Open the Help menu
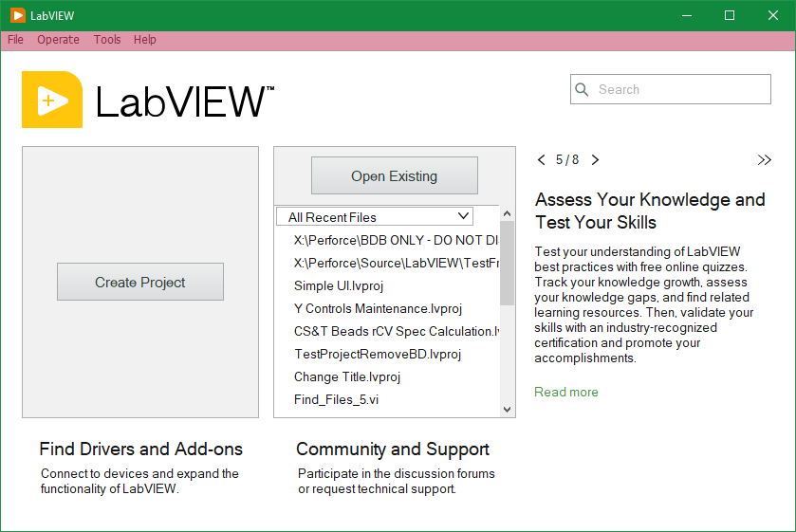796x532 pixels. point(144,40)
